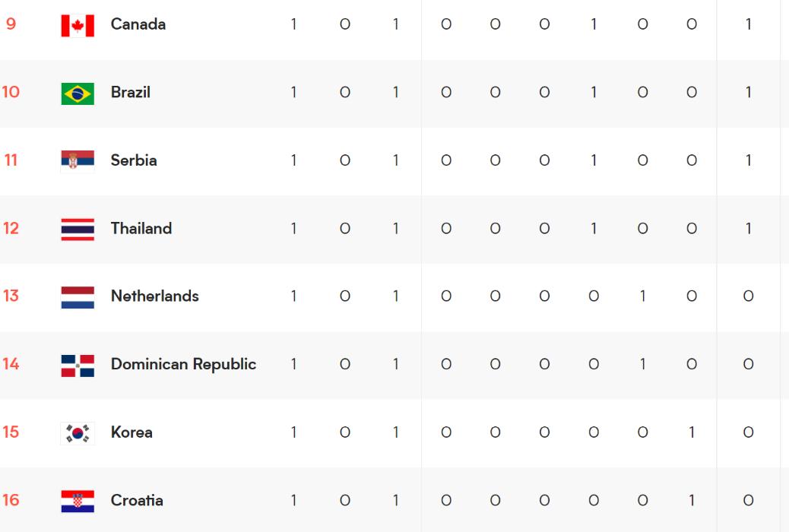Click the Brazil flag icon
The height and width of the screenshot is (532, 789).
[x=78, y=93]
